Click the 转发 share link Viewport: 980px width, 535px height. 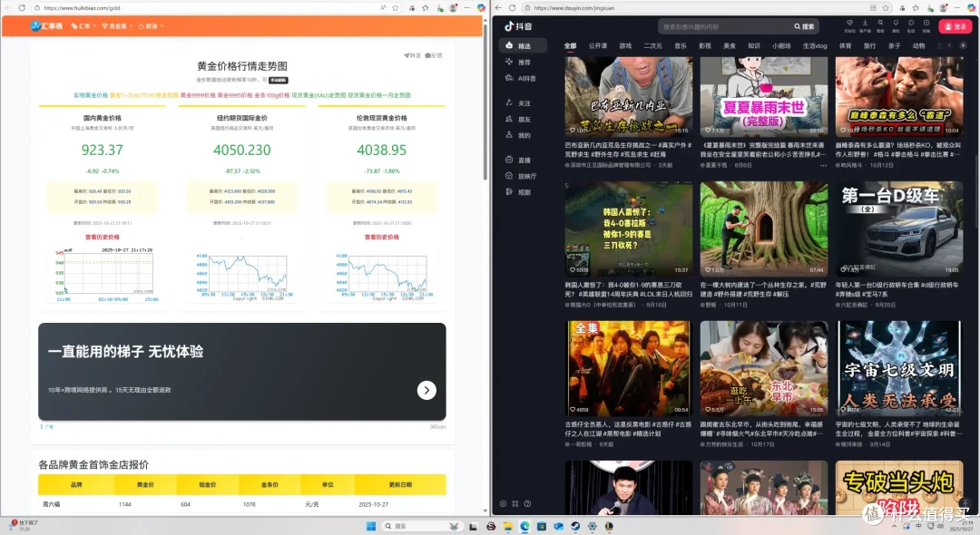tap(413, 55)
